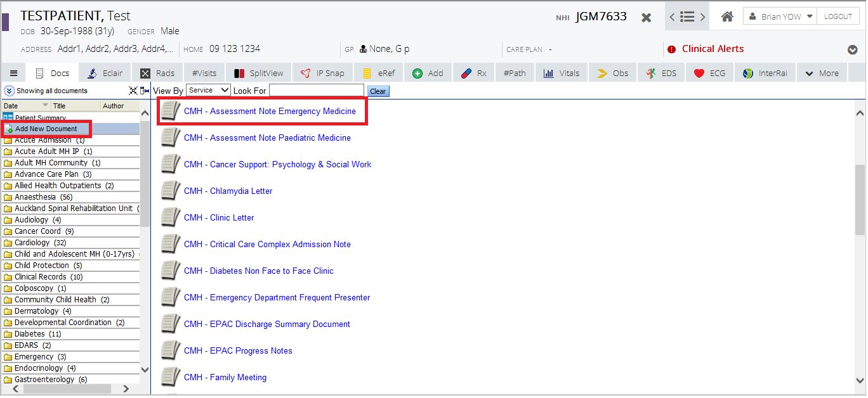Click the home icon in header

click(x=727, y=17)
